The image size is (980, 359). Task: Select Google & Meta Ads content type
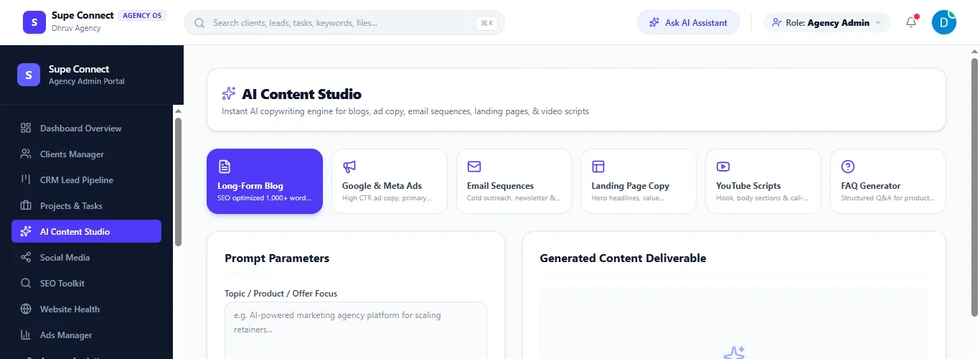(x=389, y=182)
